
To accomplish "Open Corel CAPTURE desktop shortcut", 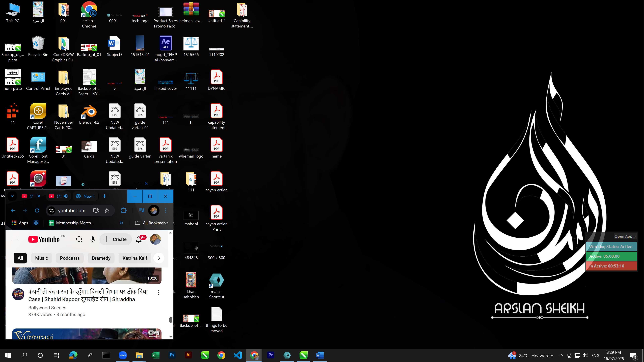I will point(38,117).
